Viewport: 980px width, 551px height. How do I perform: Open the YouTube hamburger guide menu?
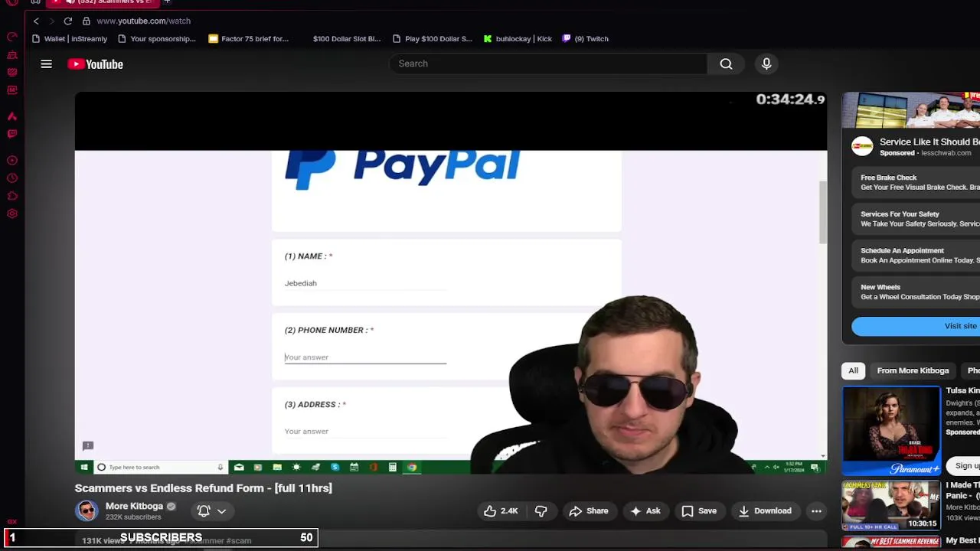click(x=47, y=64)
